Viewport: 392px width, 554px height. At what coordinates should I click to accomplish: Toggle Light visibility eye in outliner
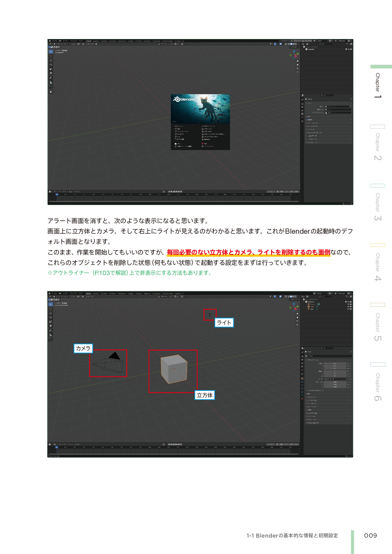pos(348,309)
